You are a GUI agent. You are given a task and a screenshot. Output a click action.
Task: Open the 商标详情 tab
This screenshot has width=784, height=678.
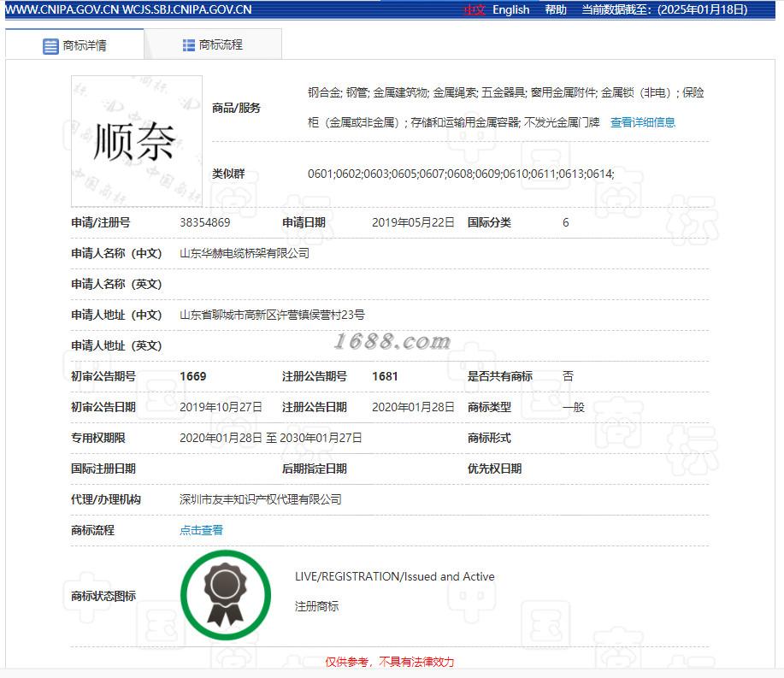(x=74, y=45)
